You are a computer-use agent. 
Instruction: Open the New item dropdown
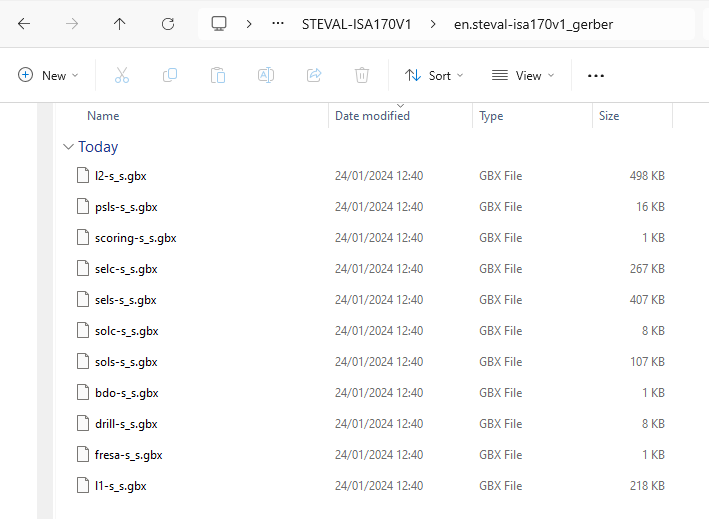[48, 75]
